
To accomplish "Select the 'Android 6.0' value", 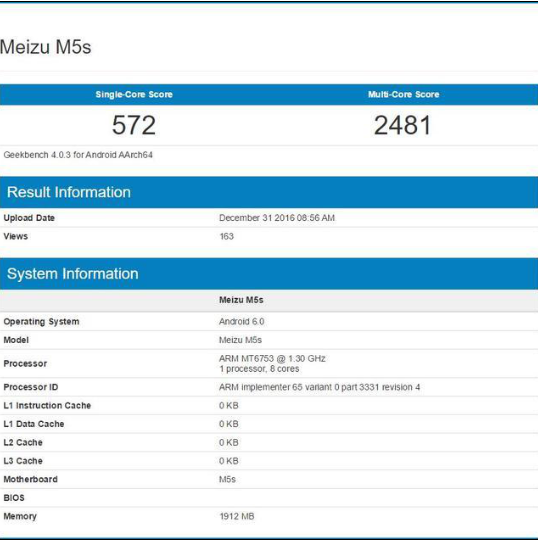I will pos(241,322).
